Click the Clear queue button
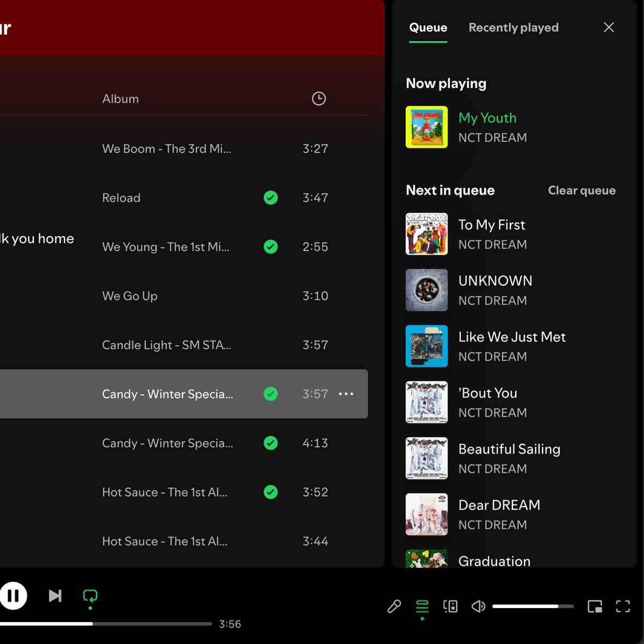The width and height of the screenshot is (644, 644). (x=582, y=191)
